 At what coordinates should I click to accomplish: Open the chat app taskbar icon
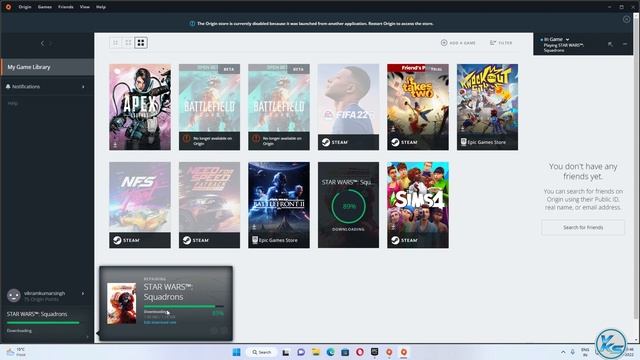coord(301,352)
